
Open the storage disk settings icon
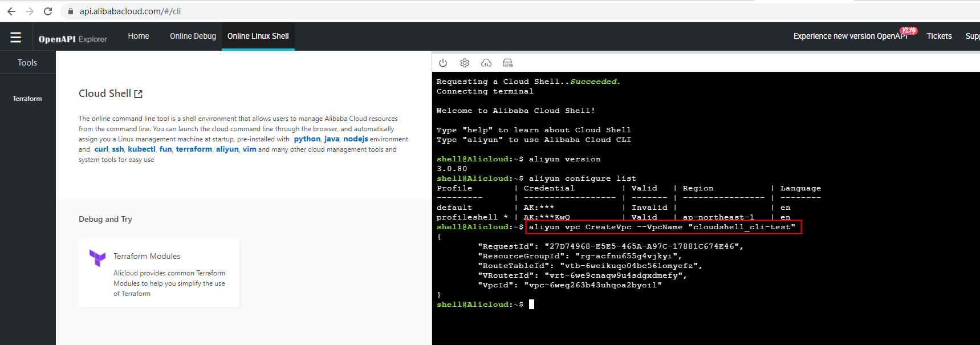click(x=508, y=63)
